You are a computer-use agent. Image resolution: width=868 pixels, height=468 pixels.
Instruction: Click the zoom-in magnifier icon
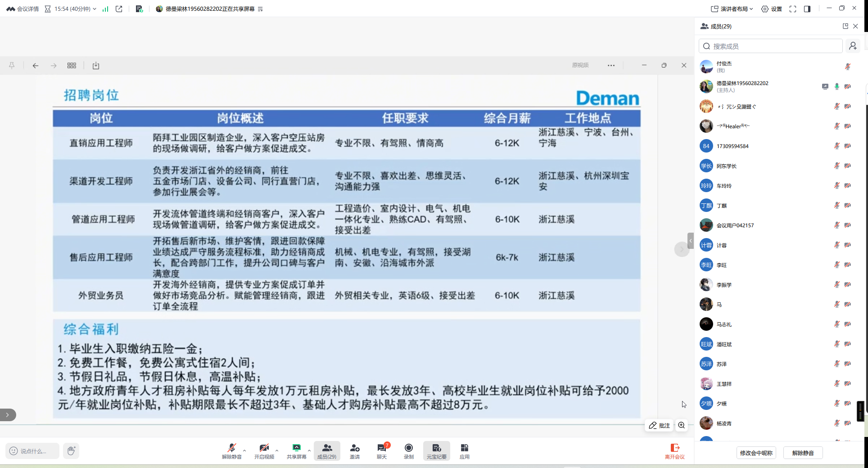(x=682, y=425)
